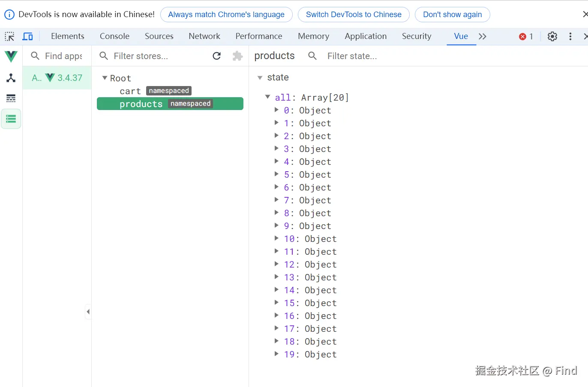
Task: Open the Sources tab
Action: pyautogui.click(x=159, y=36)
